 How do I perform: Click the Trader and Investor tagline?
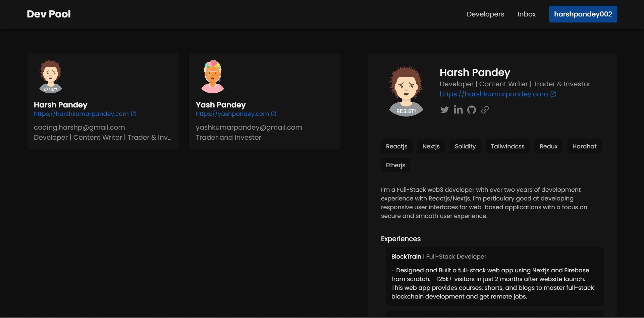pos(228,137)
